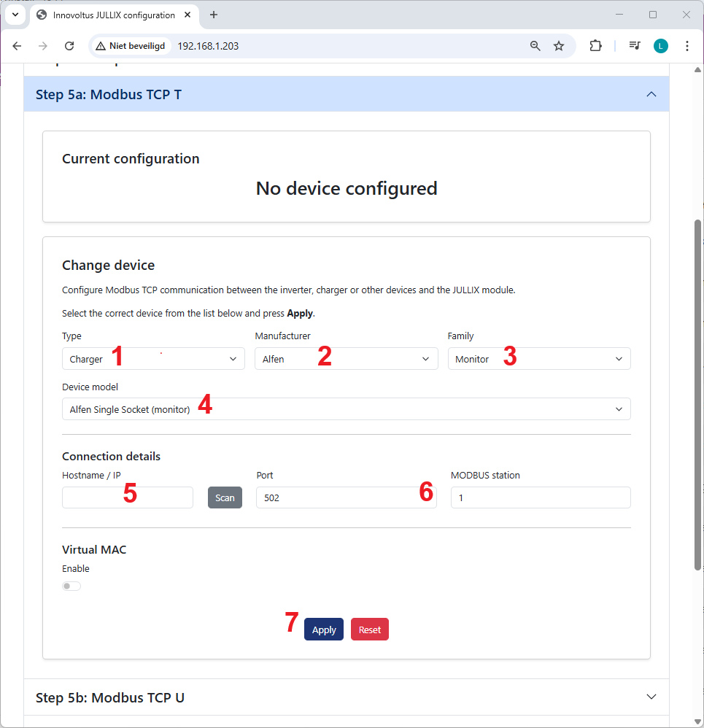Open the browser extensions puzzle icon
Viewport: 704px width, 728px height.
[x=596, y=46]
